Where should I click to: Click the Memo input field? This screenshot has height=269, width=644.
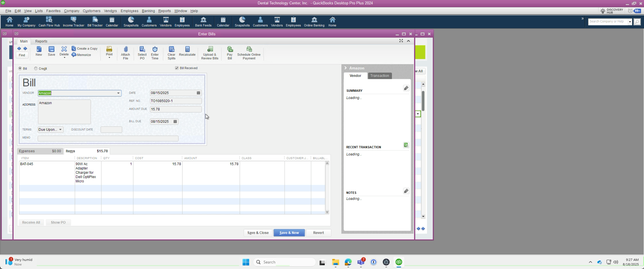(x=108, y=138)
